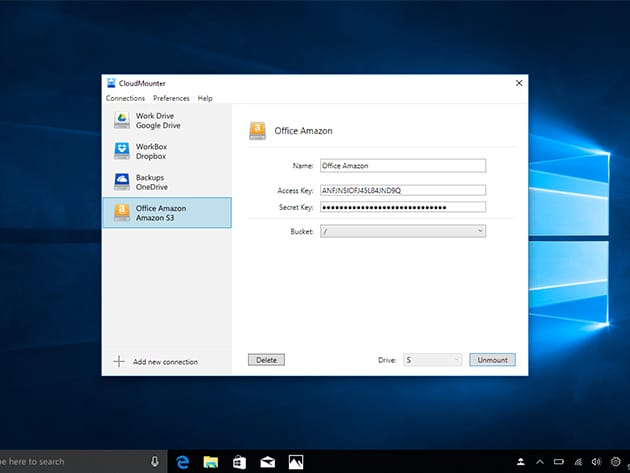Click the Backups OneDrive cloud icon
The height and width of the screenshot is (473, 630).
pos(120,182)
